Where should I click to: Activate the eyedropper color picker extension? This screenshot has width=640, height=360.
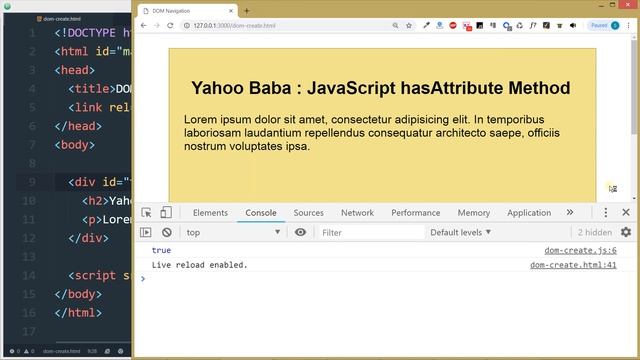[x=426, y=25]
